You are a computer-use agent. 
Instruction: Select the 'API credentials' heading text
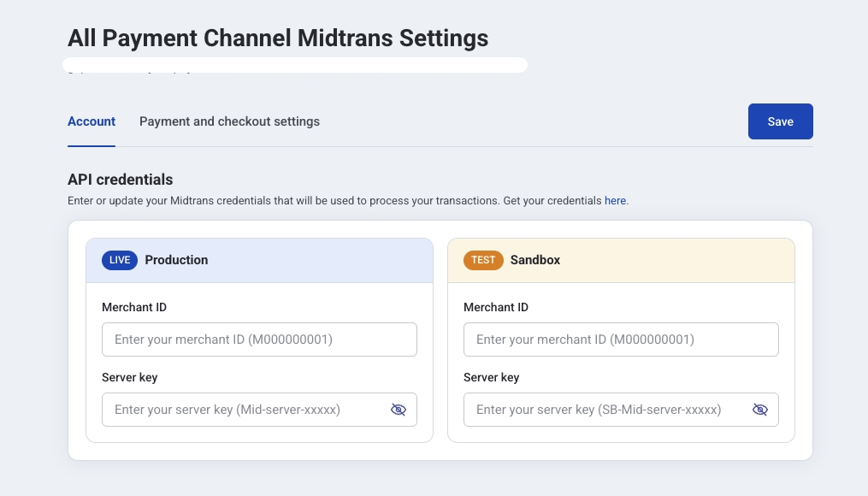point(120,180)
